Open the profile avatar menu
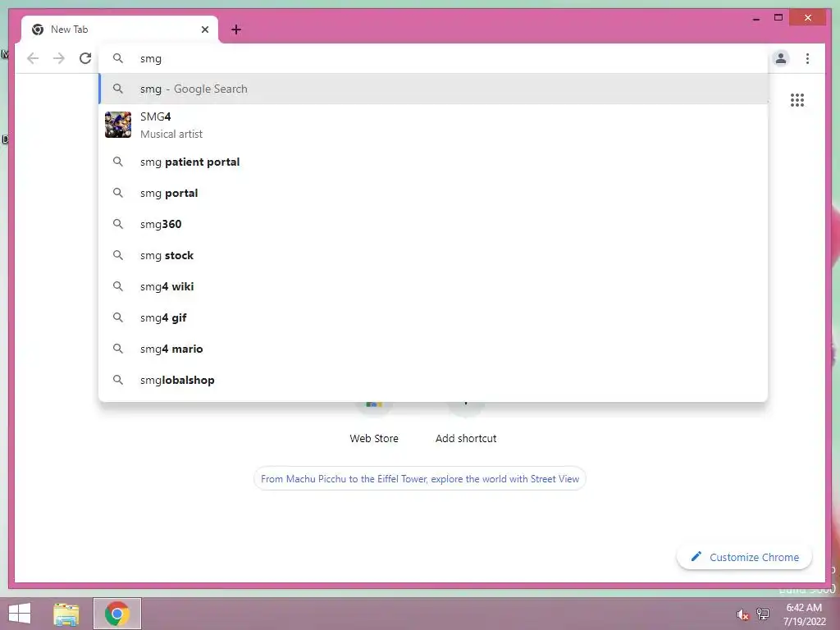Image resolution: width=840 pixels, height=630 pixels. [x=781, y=58]
